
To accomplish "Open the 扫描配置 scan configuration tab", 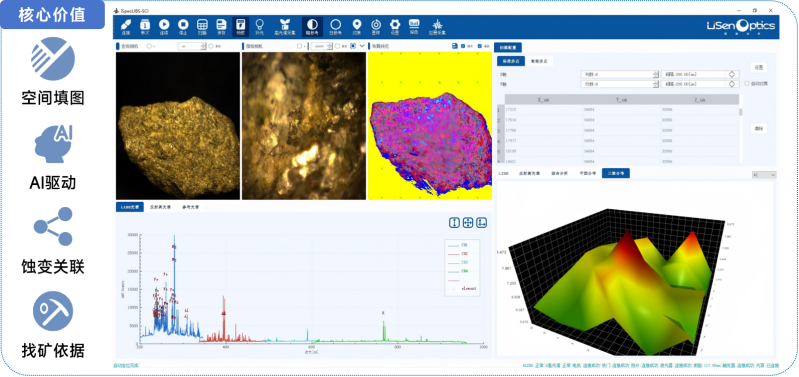I will 508,47.
